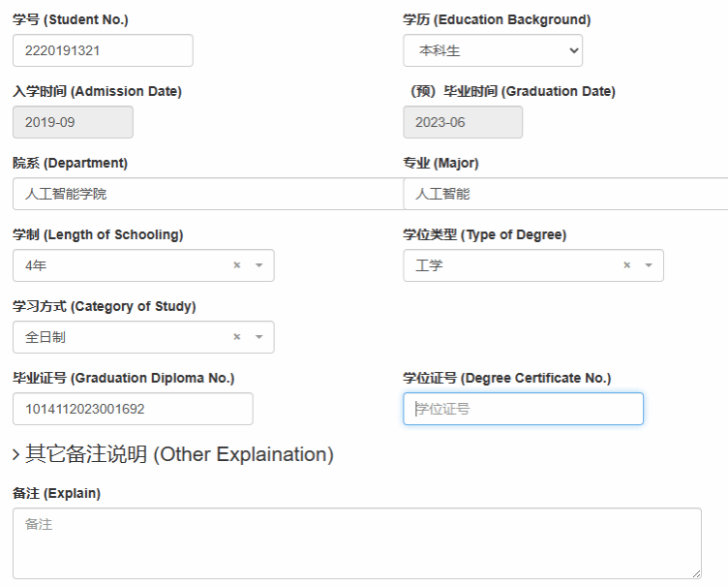Click the Student No. input field
Image resolution: width=728 pixels, height=586 pixels.
103,50
